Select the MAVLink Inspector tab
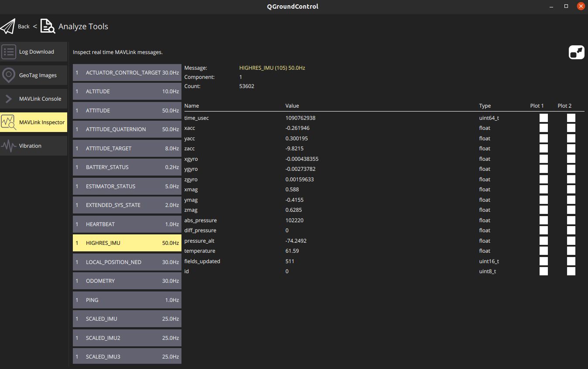This screenshot has width=588, height=369. 34,122
